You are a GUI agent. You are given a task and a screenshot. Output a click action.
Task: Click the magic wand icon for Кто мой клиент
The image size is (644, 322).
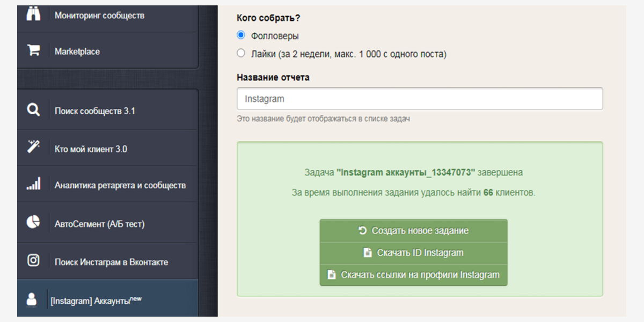tap(33, 147)
